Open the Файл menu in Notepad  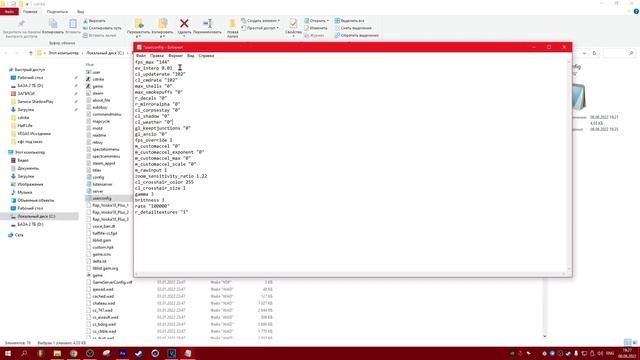140,56
